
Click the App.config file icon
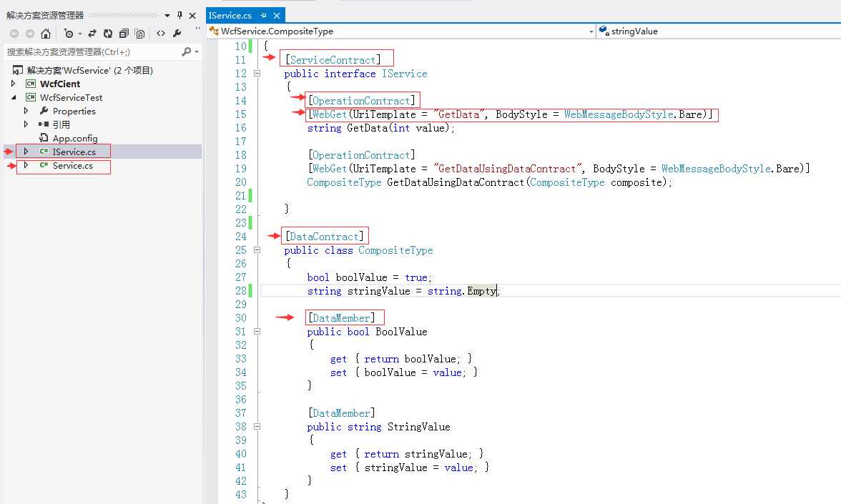(44, 138)
